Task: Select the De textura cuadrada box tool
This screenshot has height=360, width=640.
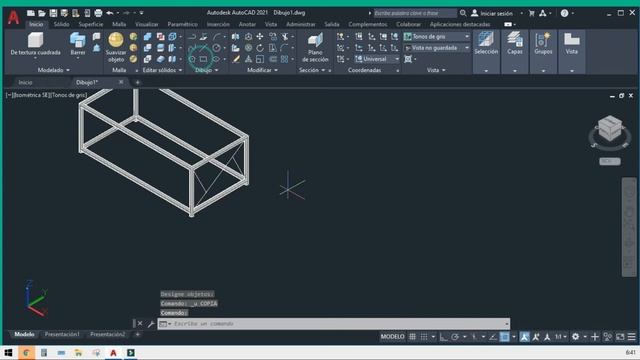Action: click(35, 44)
